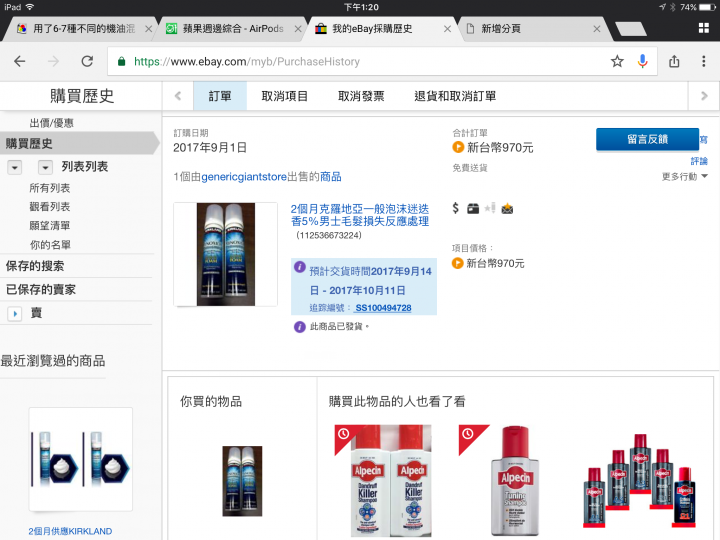Click the 免費送貨 text
This screenshot has width=720, height=540.
[470, 168]
